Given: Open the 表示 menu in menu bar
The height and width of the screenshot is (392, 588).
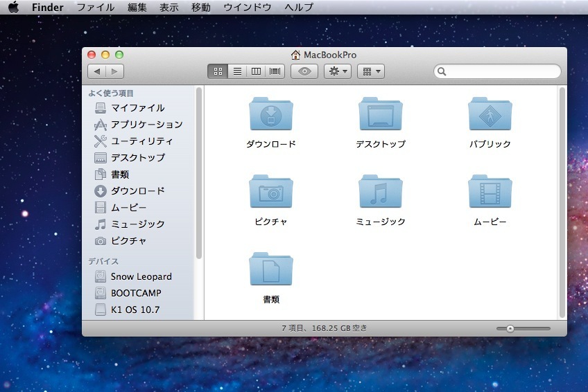Looking at the screenshot, I should (x=169, y=8).
